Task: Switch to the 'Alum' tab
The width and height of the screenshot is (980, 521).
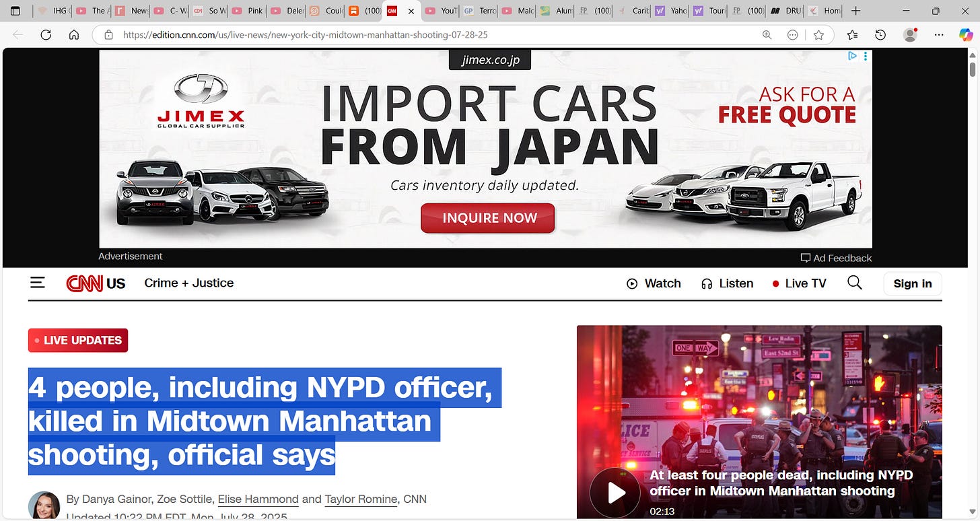Action: coord(557,11)
